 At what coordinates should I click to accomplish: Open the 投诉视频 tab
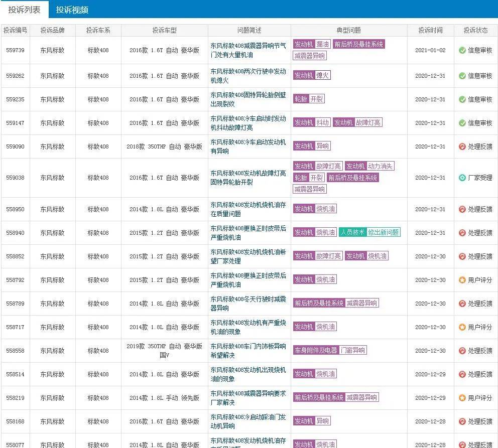pos(72,10)
